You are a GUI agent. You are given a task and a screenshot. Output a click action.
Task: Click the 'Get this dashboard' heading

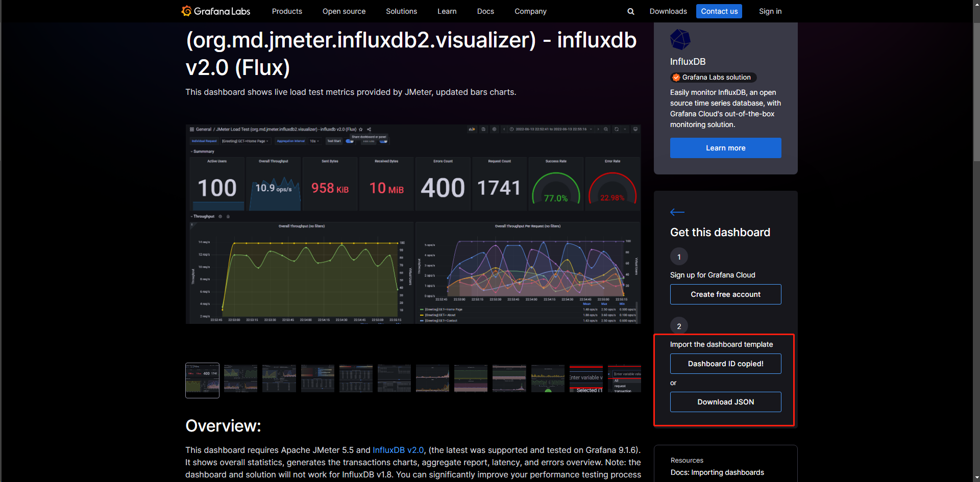coord(720,233)
